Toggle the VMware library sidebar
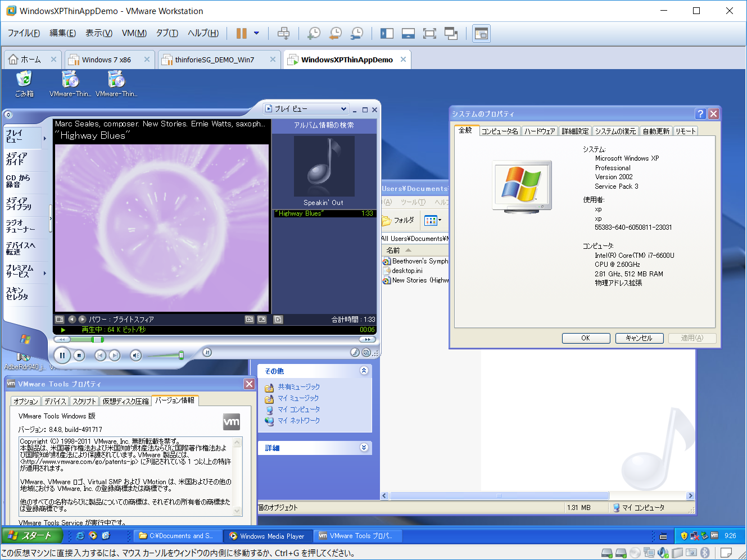The image size is (747, 560). click(387, 33)
